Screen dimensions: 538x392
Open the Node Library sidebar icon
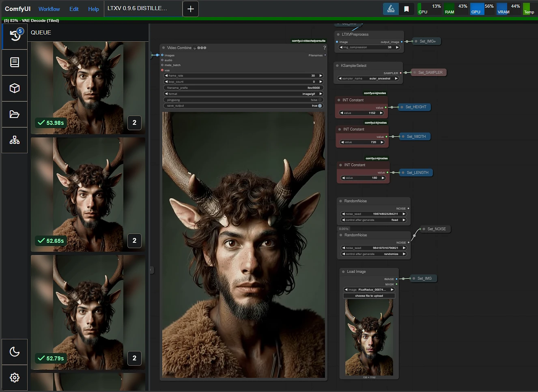[x=15, y=62]
